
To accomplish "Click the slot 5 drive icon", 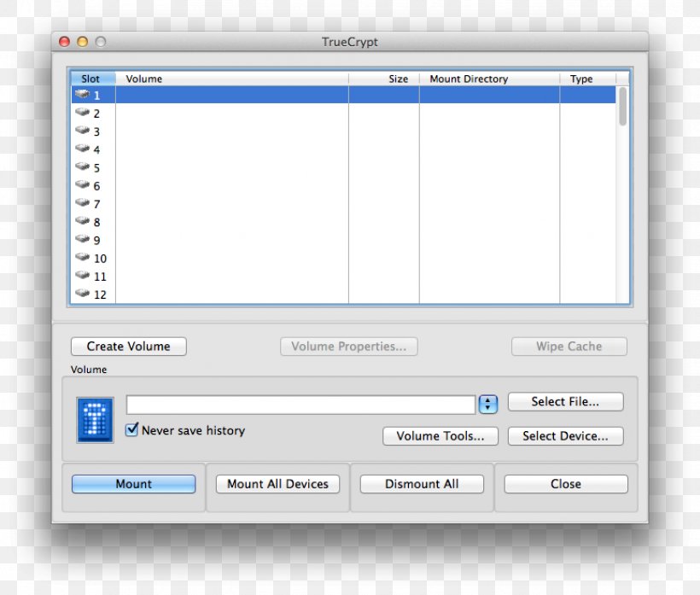I will pos(83,168).
